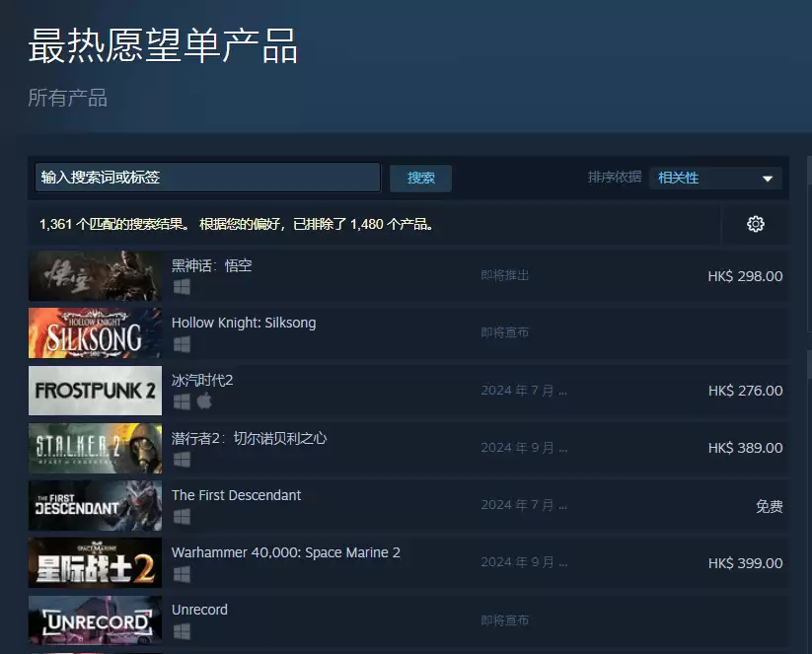Open 黑神话：悟空 game thumbnail

(x=95, y=275)
